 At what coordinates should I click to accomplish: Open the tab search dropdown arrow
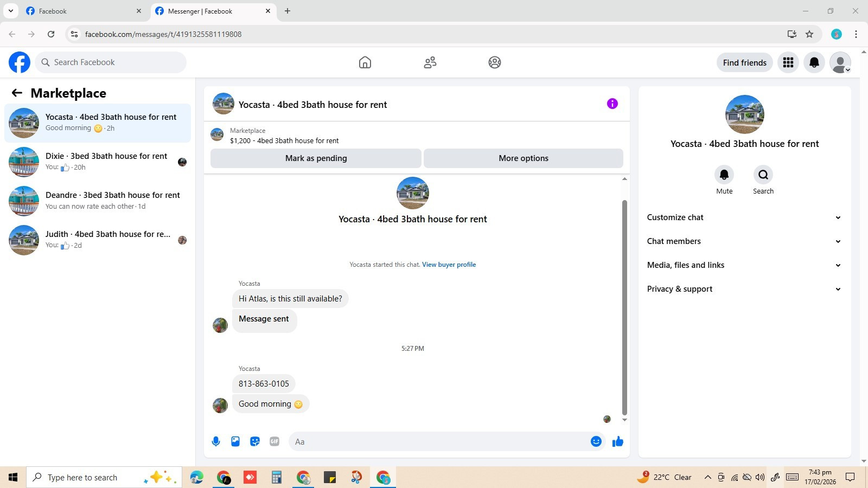coord(10,11)
